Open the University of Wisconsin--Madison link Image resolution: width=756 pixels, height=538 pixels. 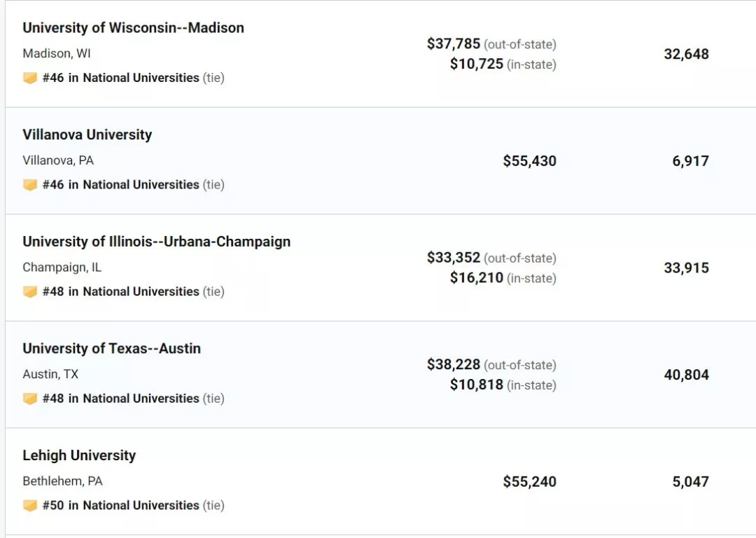[133, 28]
